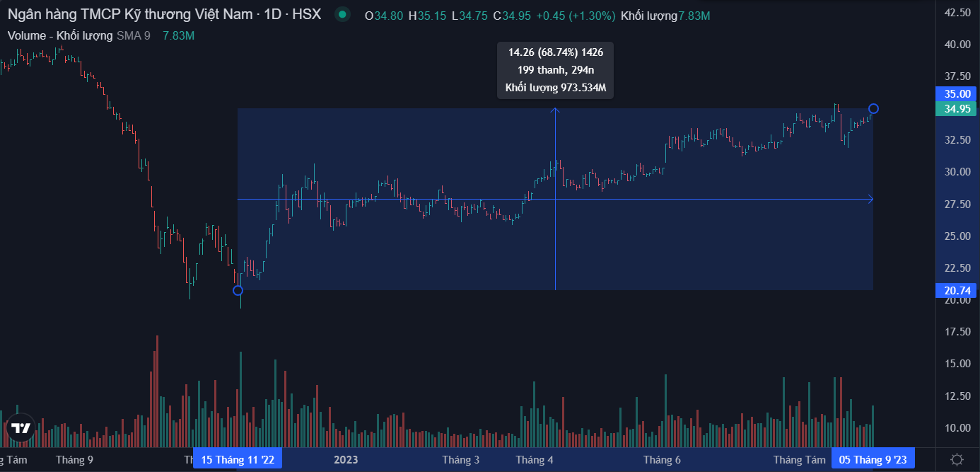Click the 7.83M volume value in legend
980x472 pixels.
click(x=178, y=35)
